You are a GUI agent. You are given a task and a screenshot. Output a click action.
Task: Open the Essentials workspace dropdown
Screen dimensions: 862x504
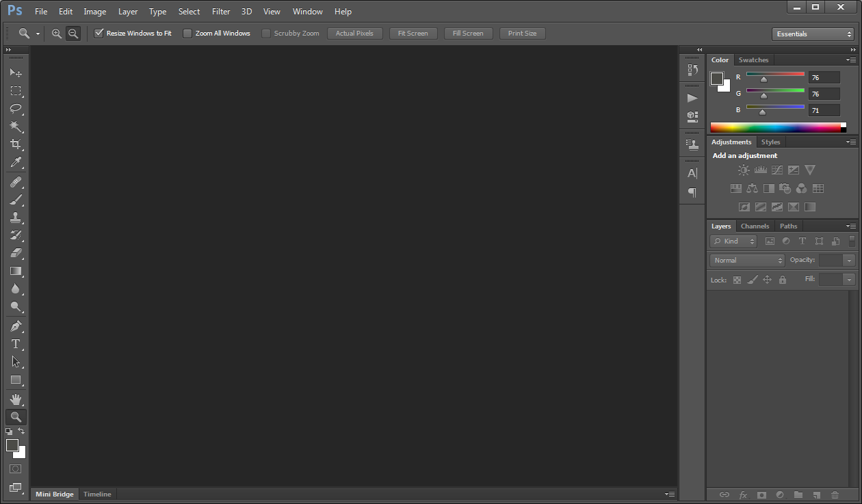pyautogui.click(x=813, y=34)
